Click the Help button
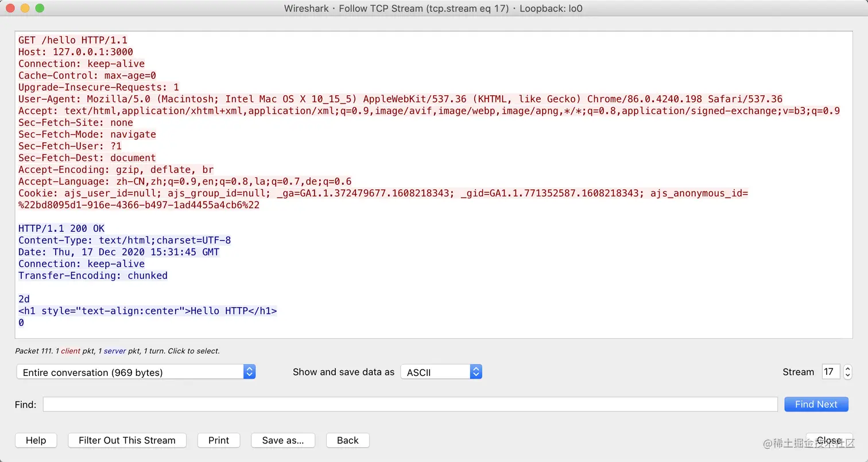This screenshot has height=462, width=868. (x=36, y=440)
